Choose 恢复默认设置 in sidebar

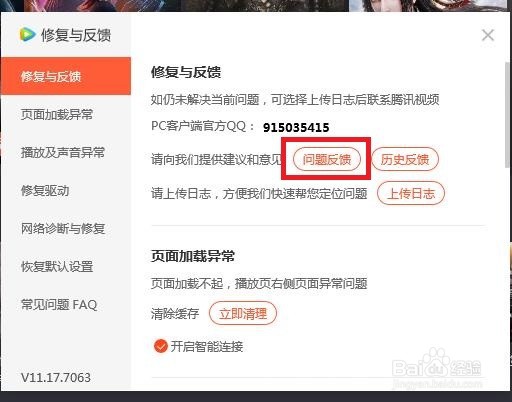point(57,266)
